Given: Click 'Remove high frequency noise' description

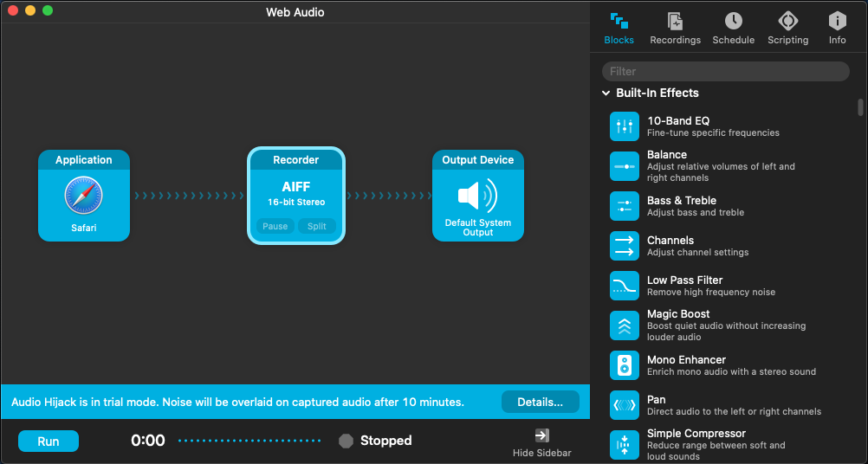Looking at the screenshot, I should (x=711, y=292).
